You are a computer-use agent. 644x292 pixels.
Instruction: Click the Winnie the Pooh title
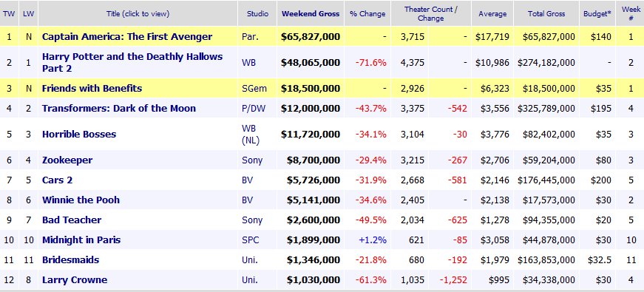click(81, 200)
